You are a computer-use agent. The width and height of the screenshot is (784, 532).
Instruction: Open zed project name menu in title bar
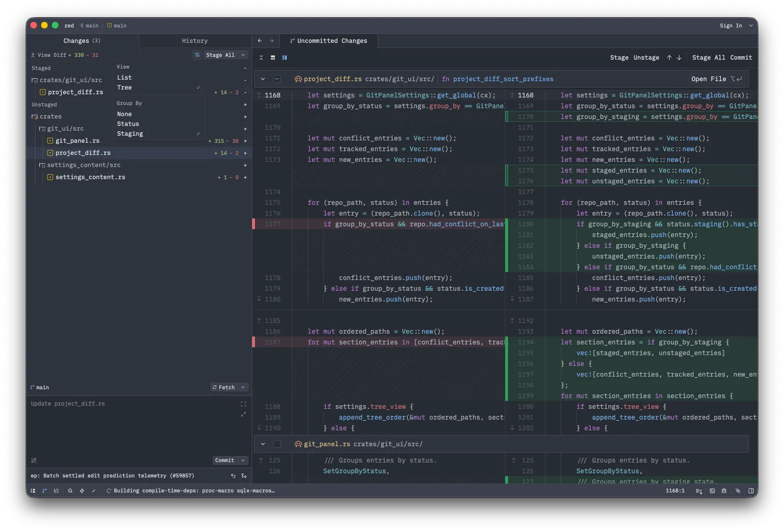pyautogui.click(x=69, y=25)
